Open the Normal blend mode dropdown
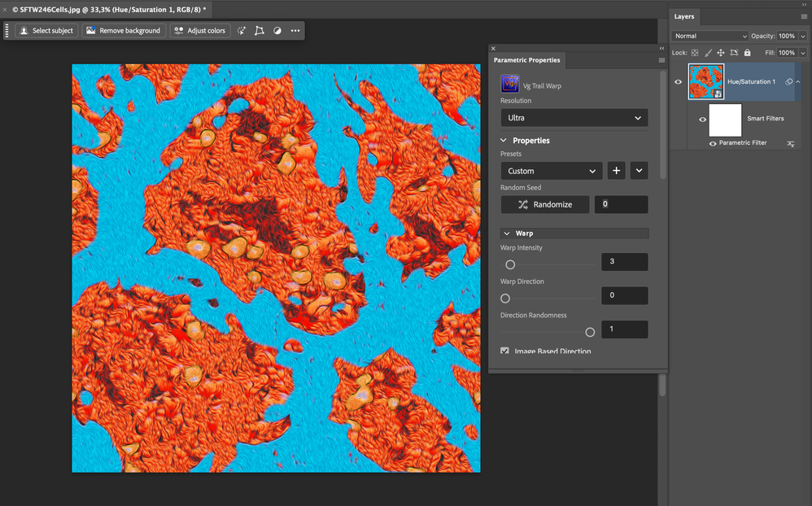Screen dimensions: 812x506 click(x=710, y=36)
